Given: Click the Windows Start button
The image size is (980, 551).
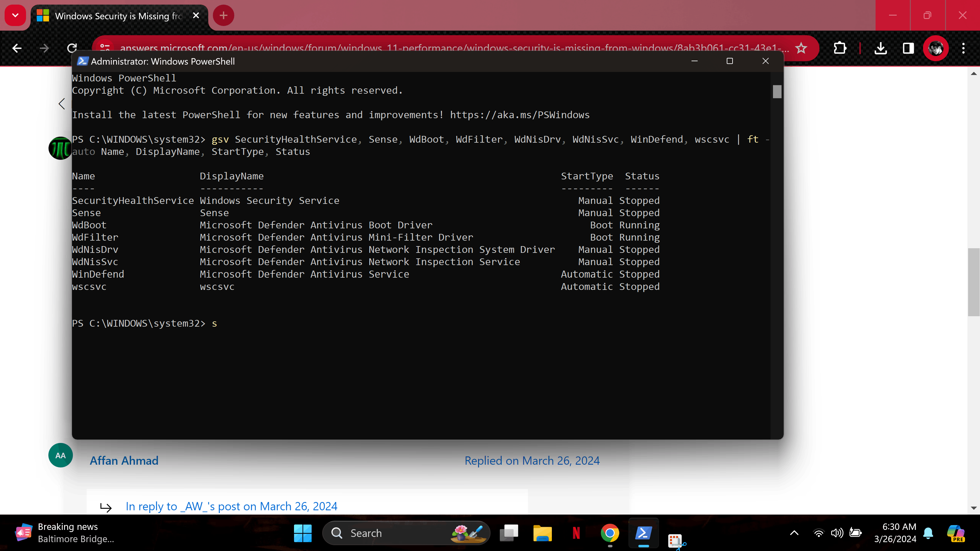Looking at the screenshot, I should pos(303,533).
